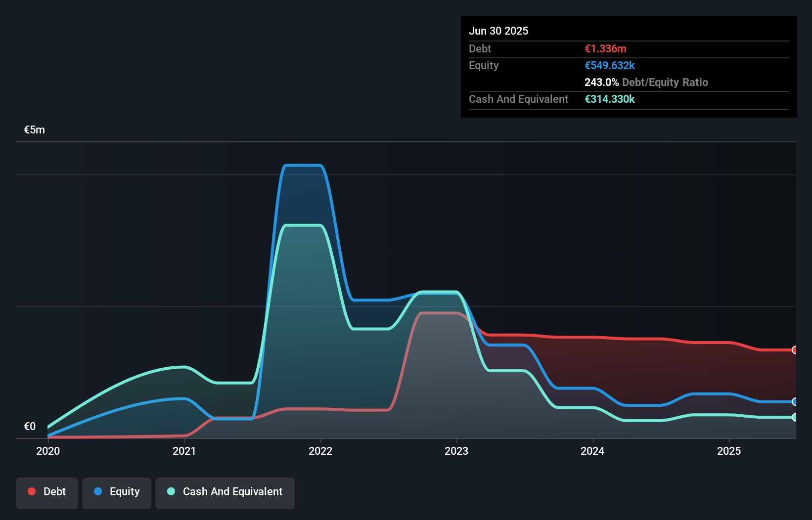
Task: Select the Debt series endpoint marker
Action: [x=795, y=350]
